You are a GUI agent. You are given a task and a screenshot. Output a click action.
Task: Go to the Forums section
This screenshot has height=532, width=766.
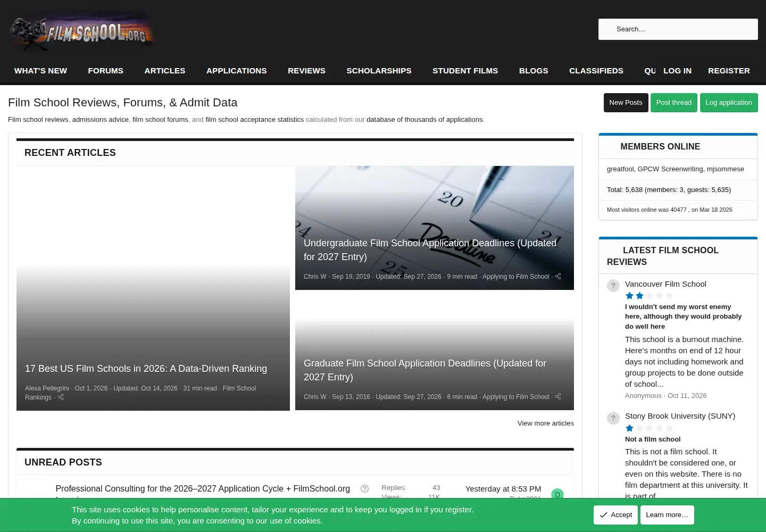(x=106, y=71)
